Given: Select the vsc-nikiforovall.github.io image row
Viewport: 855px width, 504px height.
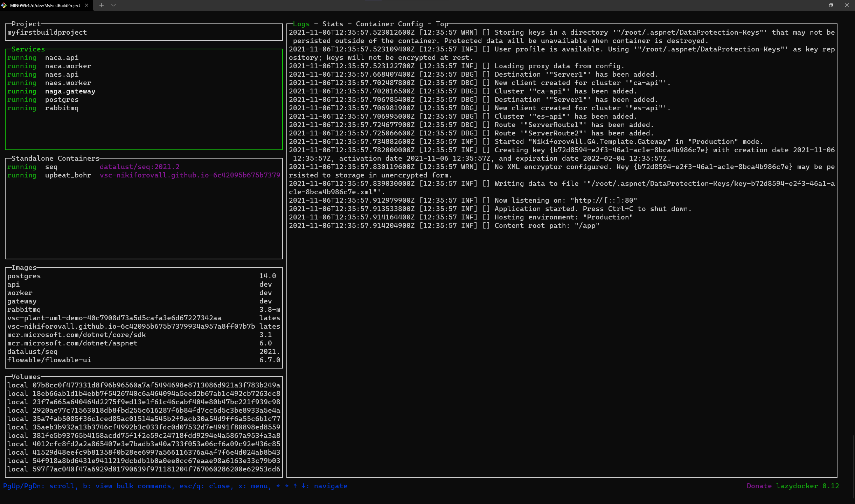Looking at the screenshot, I should pyautogui.click(x=144, y=326).
